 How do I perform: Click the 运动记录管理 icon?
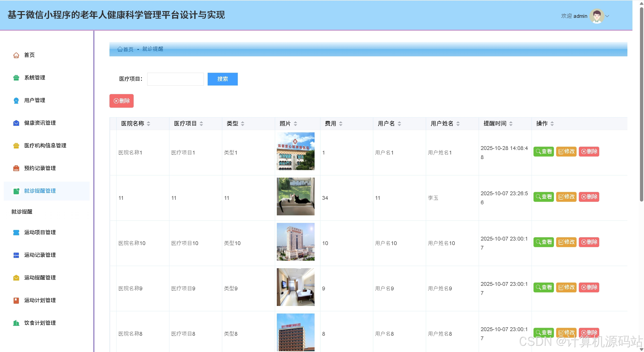16,255
